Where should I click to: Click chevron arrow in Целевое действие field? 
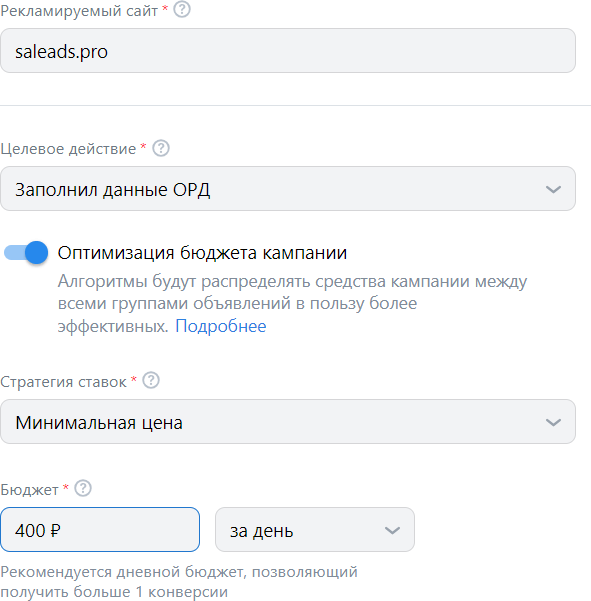(x=553, y=189)
